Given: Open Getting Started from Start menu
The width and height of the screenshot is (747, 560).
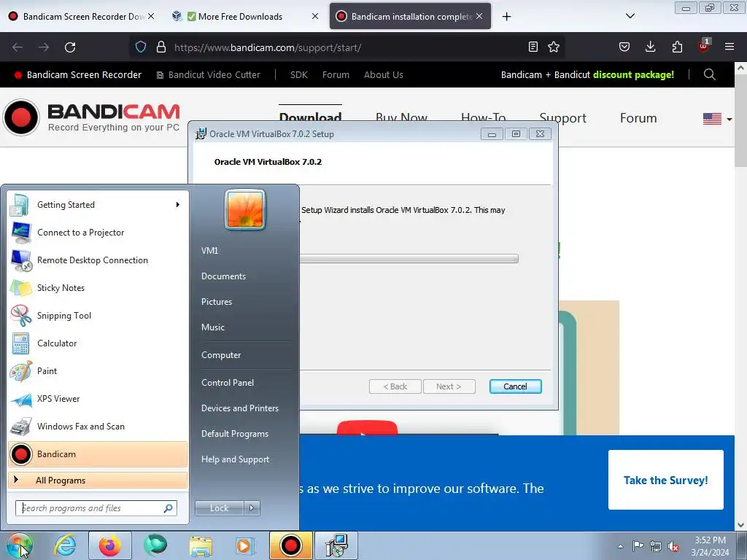Looking at the screenshot, I should click(x=98, y=205).
